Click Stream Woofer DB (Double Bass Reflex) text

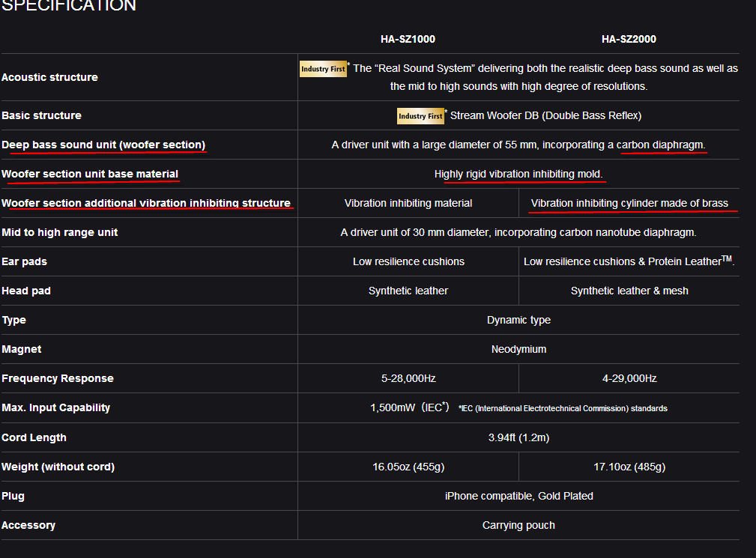(x=545, y=115)
